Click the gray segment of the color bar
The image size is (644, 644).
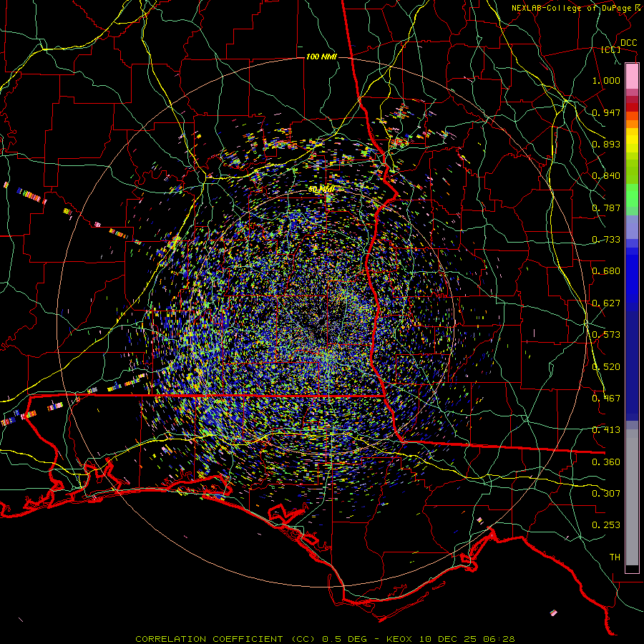pyautogui.click(x=632, y=497)
